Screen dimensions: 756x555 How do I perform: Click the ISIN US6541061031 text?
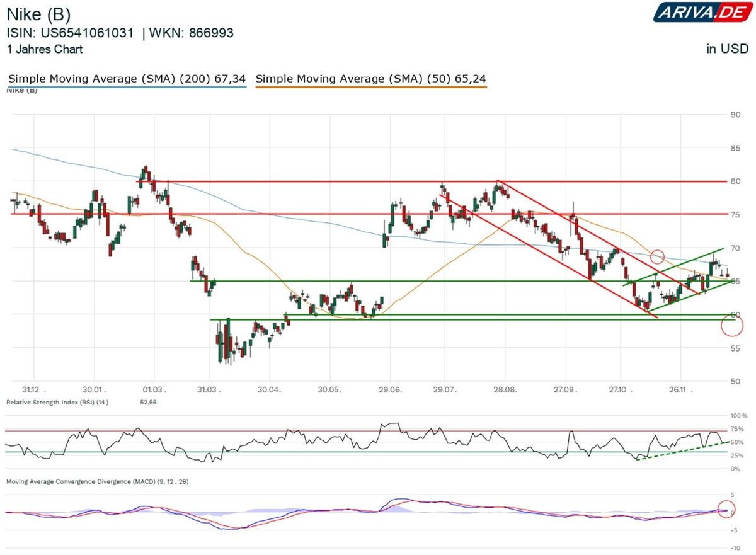(70, 33)
